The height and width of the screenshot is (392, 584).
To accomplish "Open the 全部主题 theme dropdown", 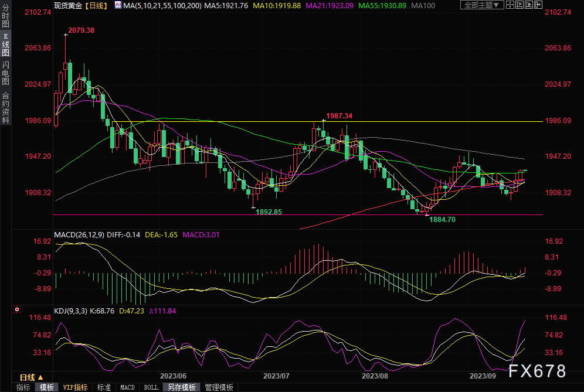I will click(482, 5).
